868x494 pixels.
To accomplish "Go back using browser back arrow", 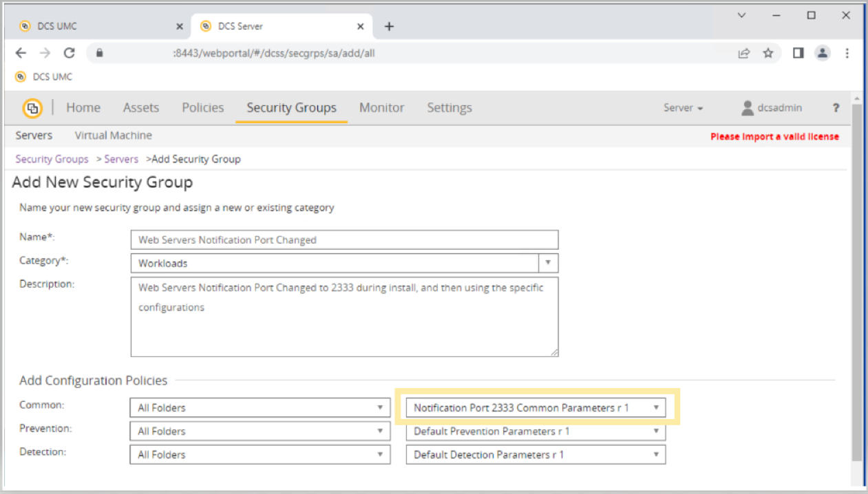I will click(x=21, y=53).
